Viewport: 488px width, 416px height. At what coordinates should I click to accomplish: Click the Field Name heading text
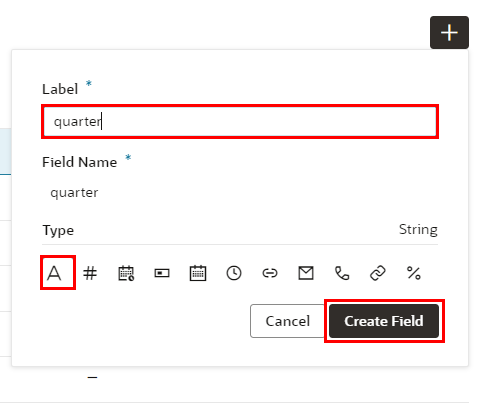point(80,162)
